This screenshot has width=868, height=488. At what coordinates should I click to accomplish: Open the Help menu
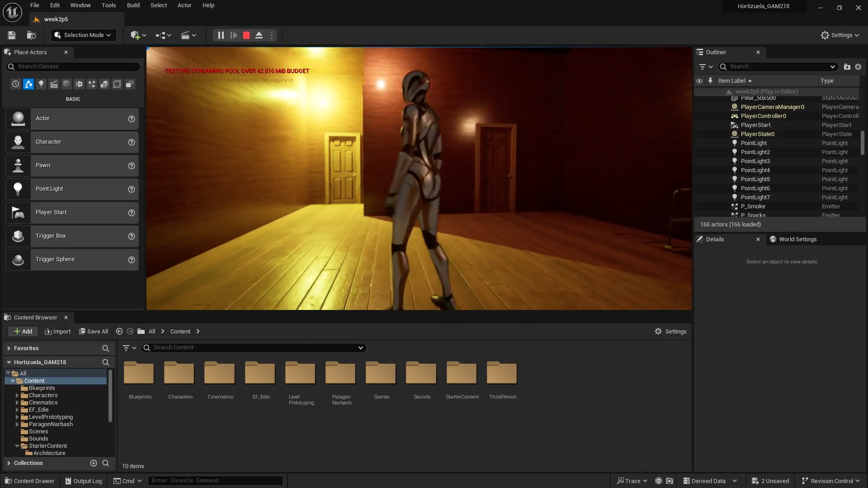tap(208, 5)
